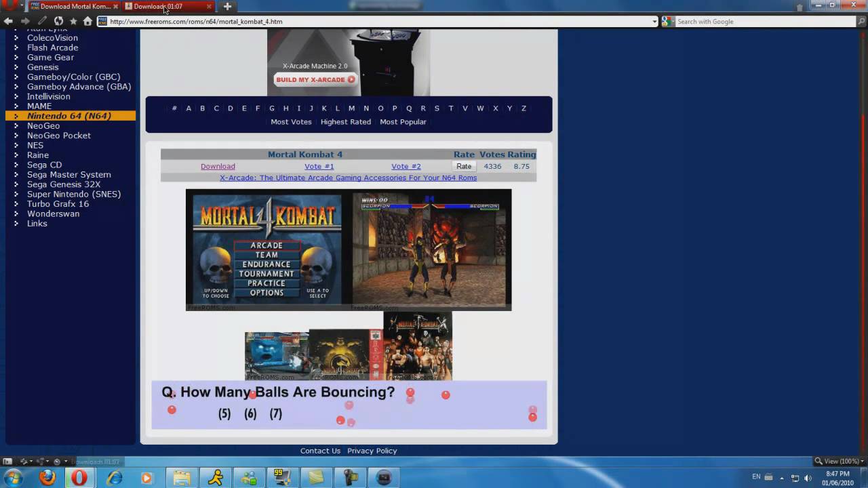Select Nintendo 64 (N64) in sidebar
The width and height of the screenshot is (868, 488).
click(x=69, y=116)
